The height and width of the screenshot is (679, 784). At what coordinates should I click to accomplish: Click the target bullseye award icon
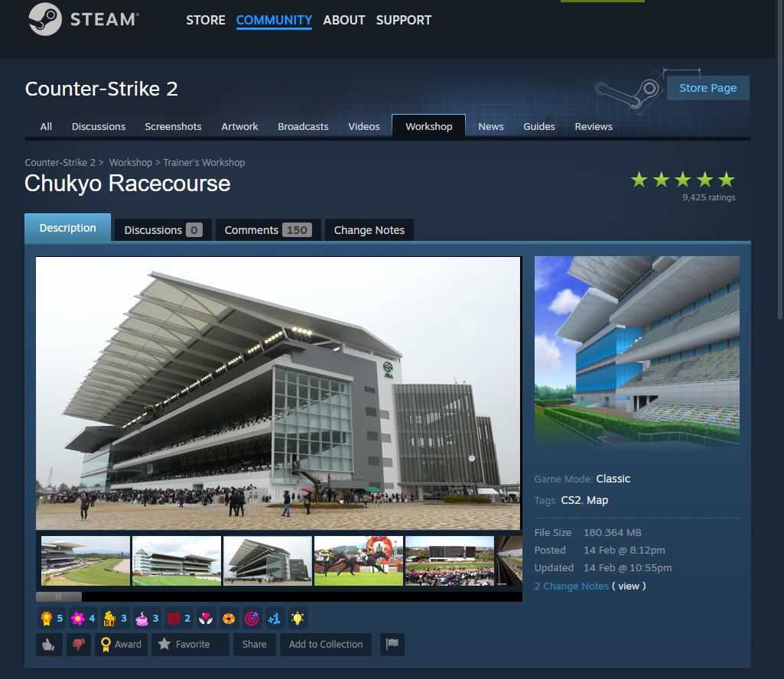(x=252, y=619)
